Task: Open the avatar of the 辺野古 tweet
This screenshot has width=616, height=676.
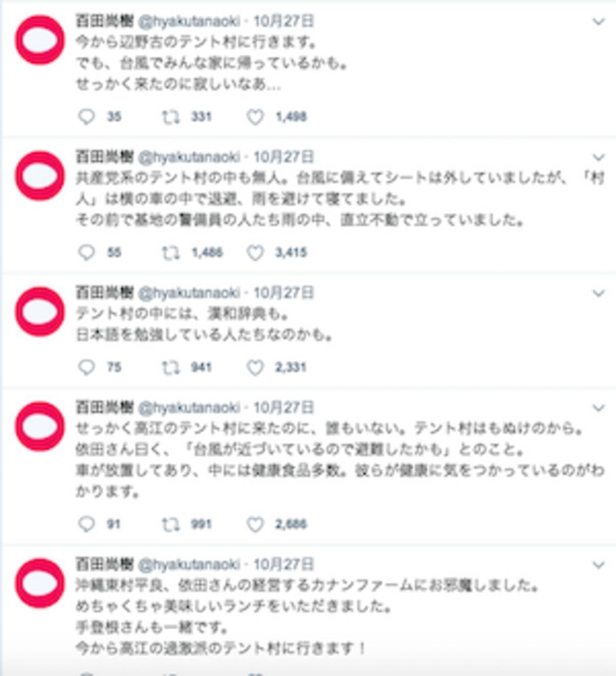Action: coord(40,40)
